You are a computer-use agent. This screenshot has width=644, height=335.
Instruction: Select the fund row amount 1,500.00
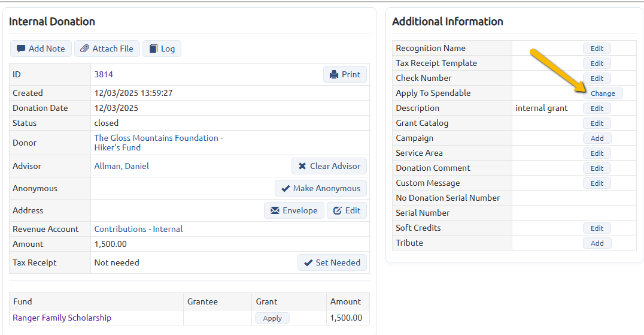[x=346, y=318]
